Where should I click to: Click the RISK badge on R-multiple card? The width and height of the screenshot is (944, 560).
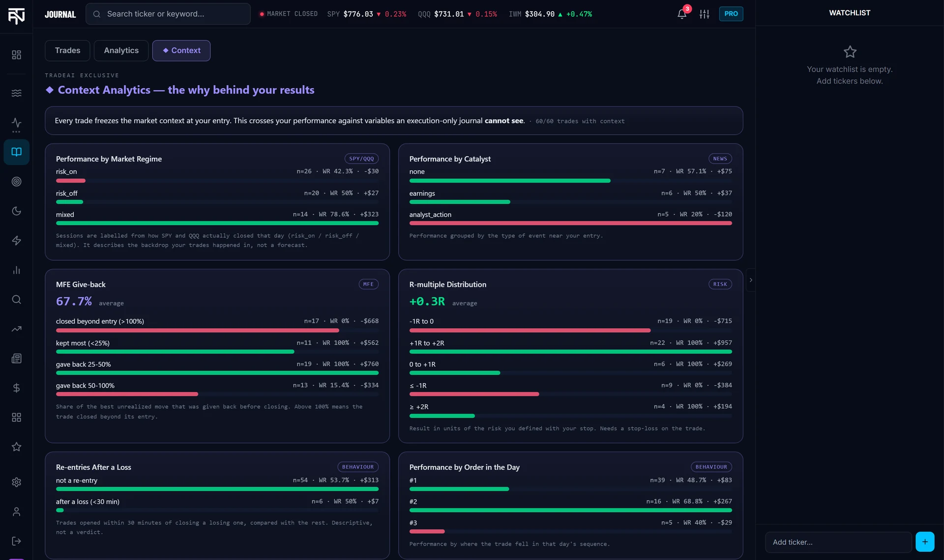pos(720,284)
